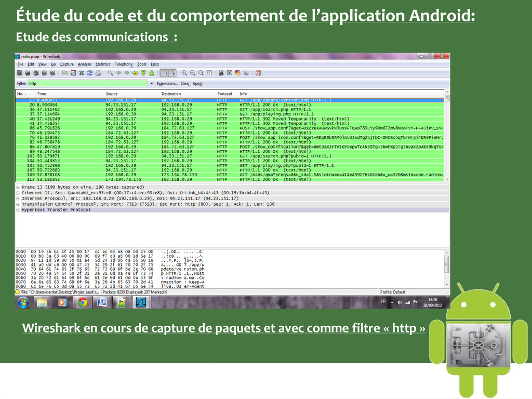Sort by the Destination column header
The image size is (532, 399).
tap(188, 94)
